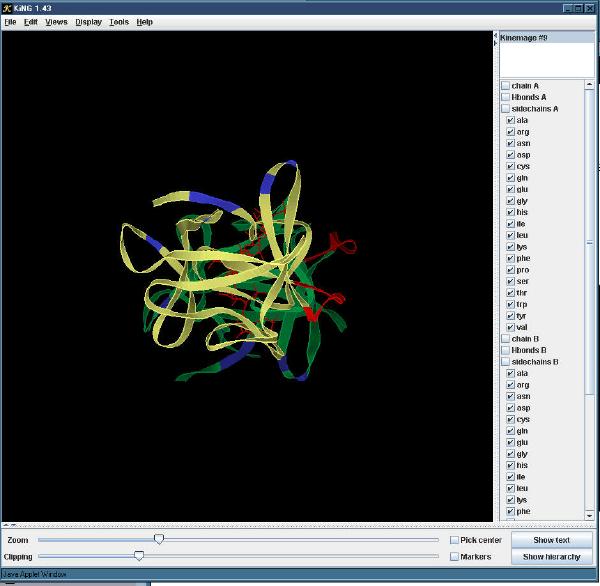Toggle the sidechains A group checkbox

coord(505,109)
